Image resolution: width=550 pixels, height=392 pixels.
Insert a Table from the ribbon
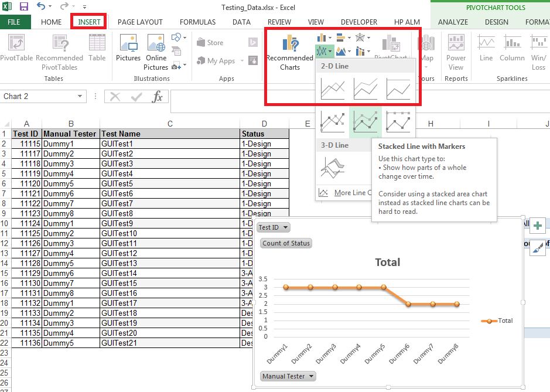[x=97, y=47]
